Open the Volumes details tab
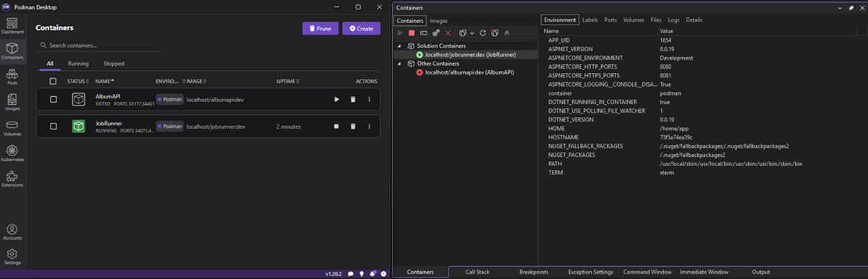Image resolution: width=868 pixels, height=279 pixels. (x=634, y=20)
